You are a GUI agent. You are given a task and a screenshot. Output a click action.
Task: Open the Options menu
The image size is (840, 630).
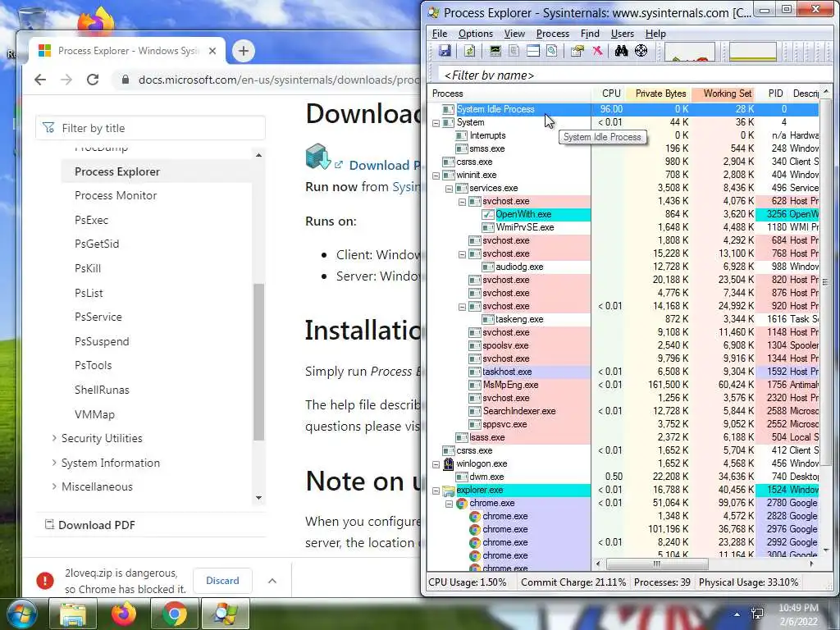(x=475, y=33)
